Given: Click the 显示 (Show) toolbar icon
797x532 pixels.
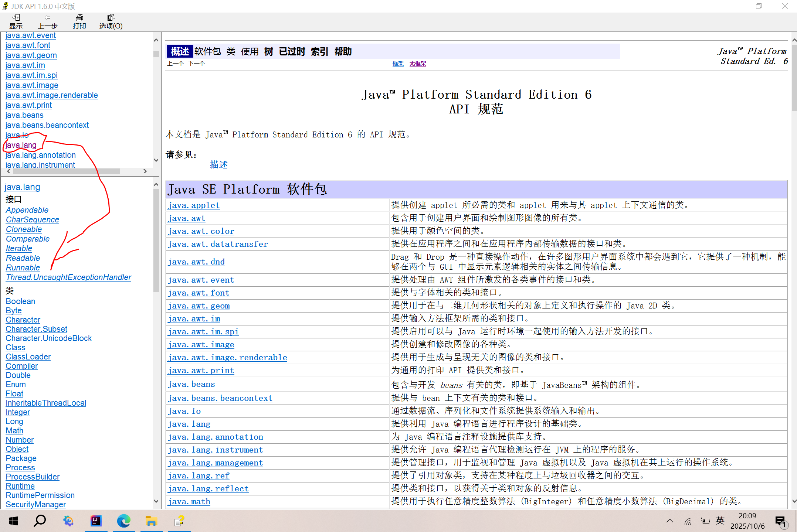Looking at the screenshot, I should tap(16, 21).
